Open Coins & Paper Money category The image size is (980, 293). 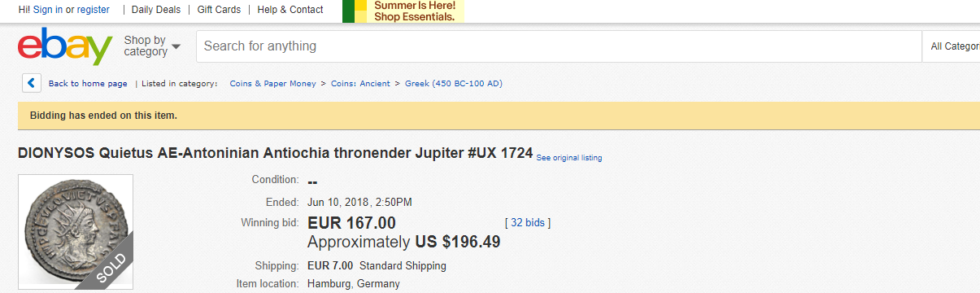point(273,84)
